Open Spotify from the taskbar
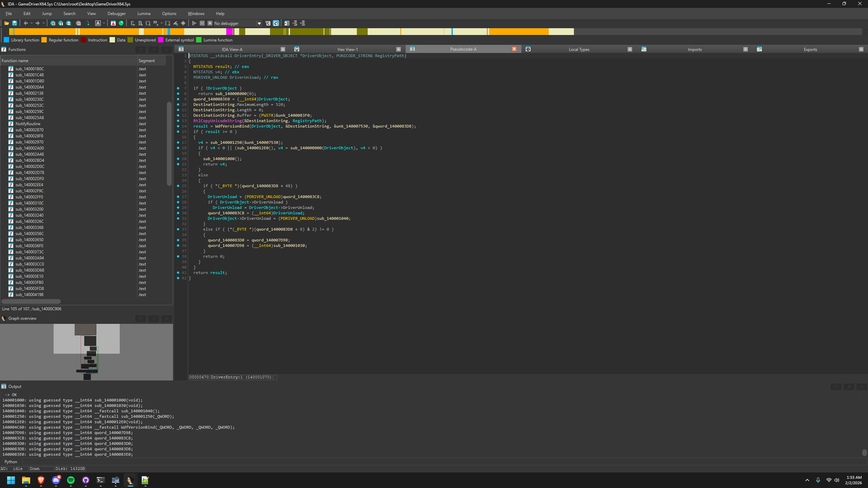The height and width of the screenshot is (488, 868). tap(71, 480)
